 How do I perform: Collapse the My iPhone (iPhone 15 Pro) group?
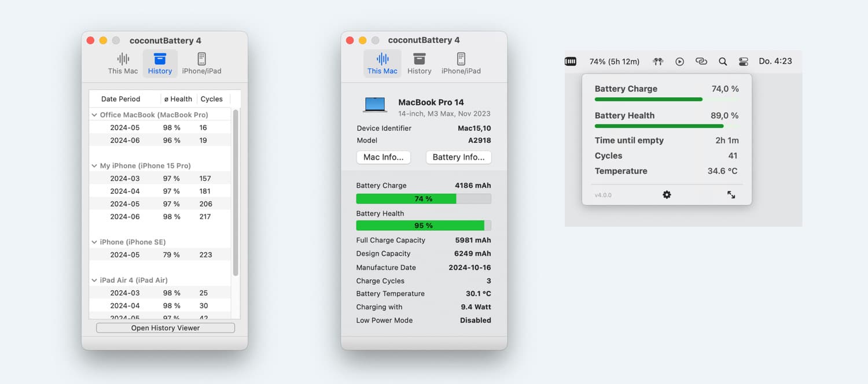tap(94, 166)
